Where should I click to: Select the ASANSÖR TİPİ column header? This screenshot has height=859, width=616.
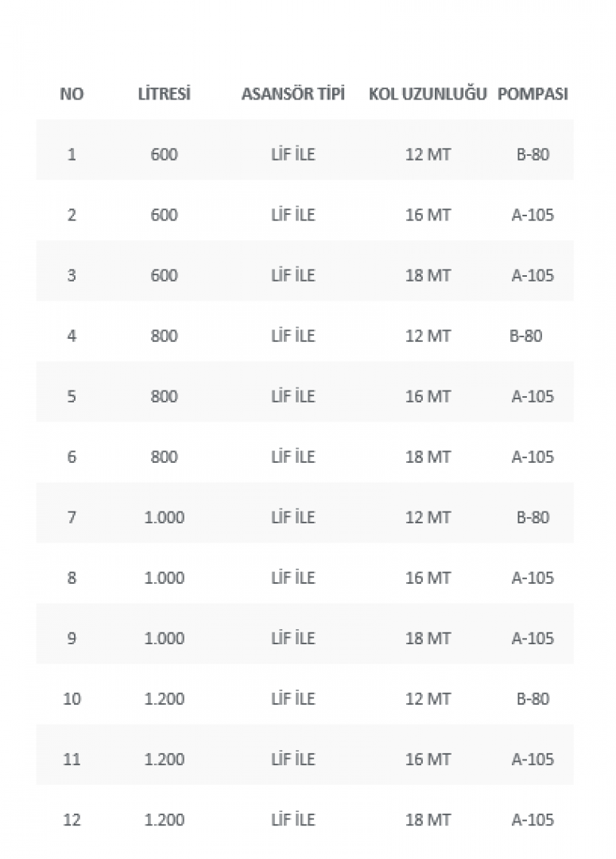[293, 94]
